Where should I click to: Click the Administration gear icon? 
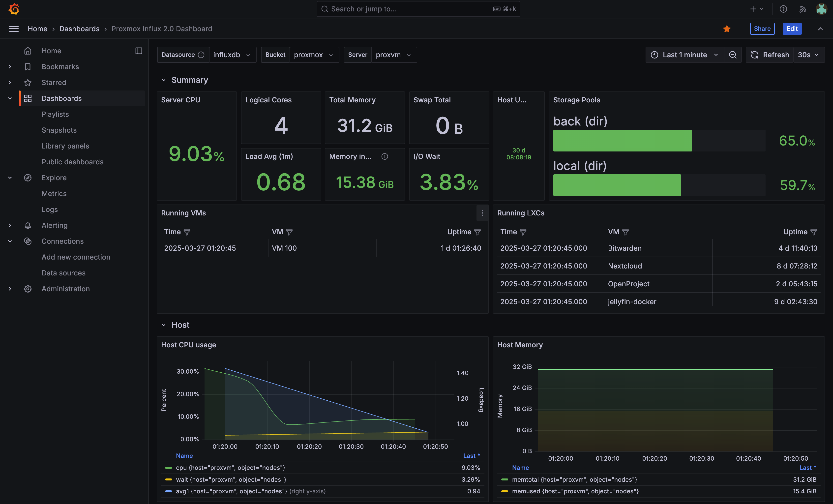[28, 289]
